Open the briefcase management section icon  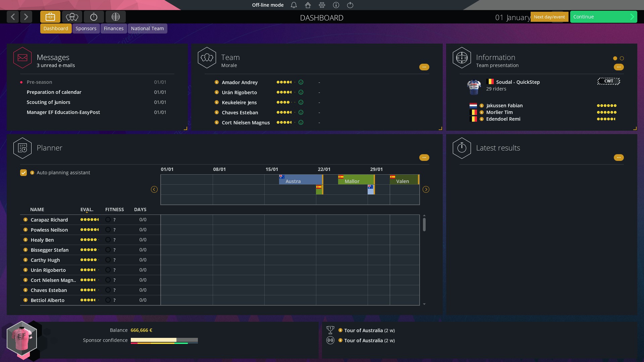tap(50, 17)
